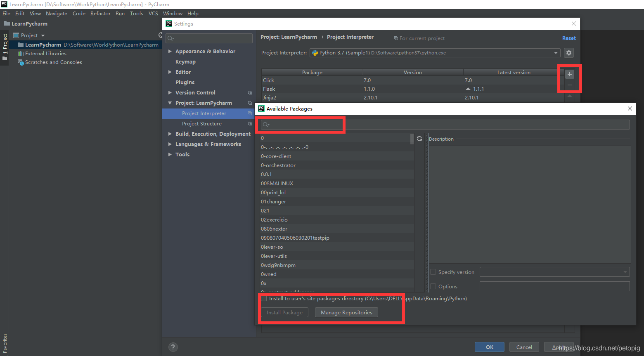The image size is (644, 356).
Task: Expand the Editor settings section
Action: (x=170, y=72)
